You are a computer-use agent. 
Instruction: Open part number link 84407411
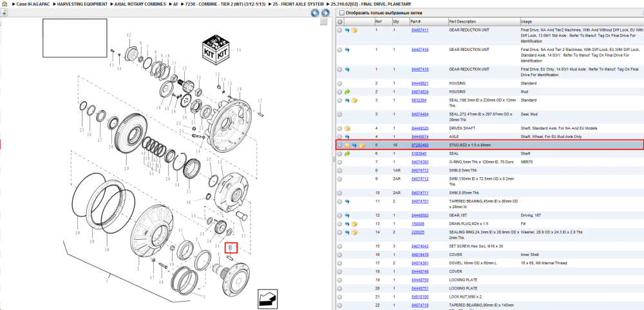(x=420, y=30)
